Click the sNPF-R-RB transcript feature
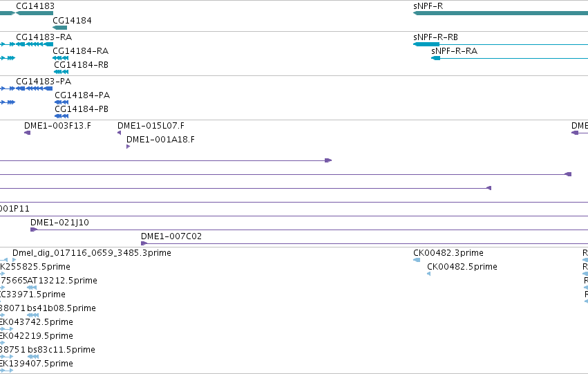This screenshot has height=374, width=588. click(x=500, y=44)
